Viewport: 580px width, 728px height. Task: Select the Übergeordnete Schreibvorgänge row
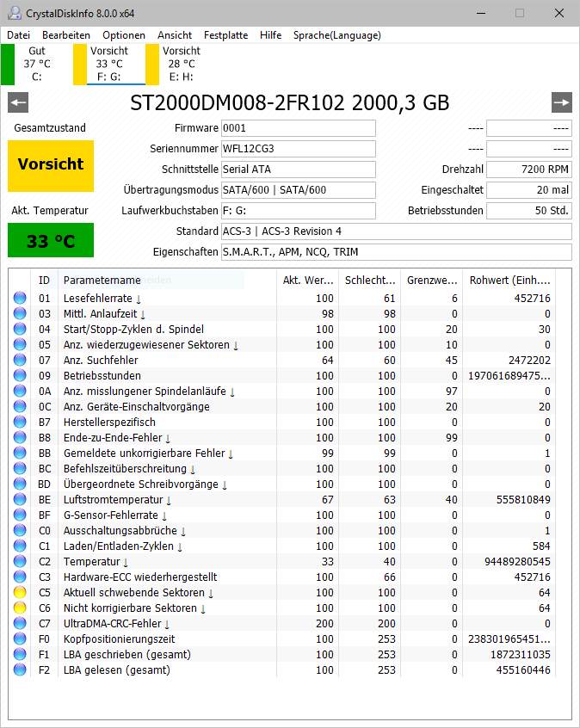click(282, 484)
